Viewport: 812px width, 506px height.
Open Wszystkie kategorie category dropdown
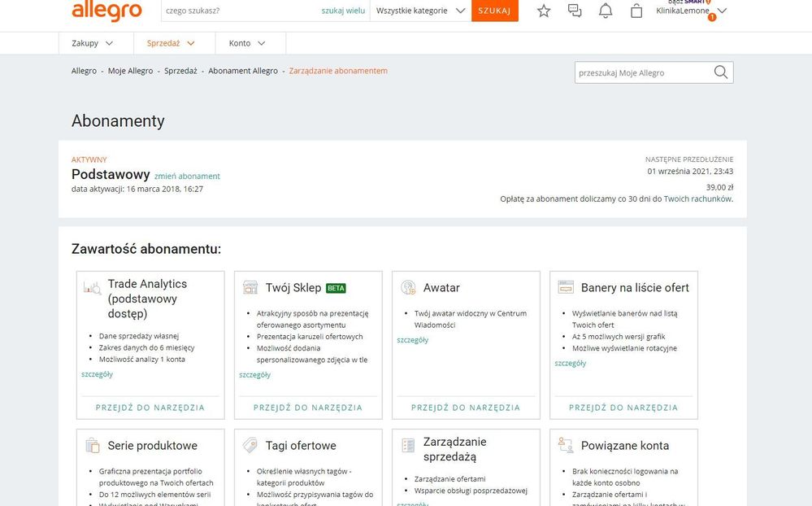tap(420, 11)
